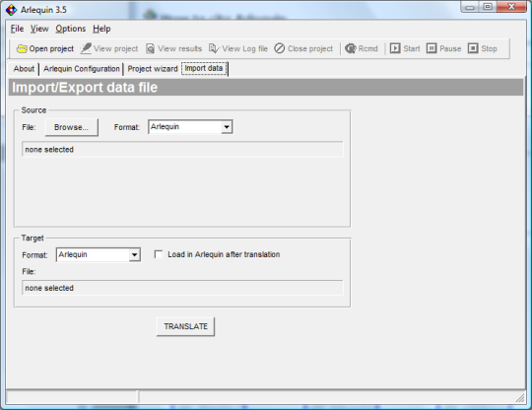Select the Import data tab
Image resolution: width=532 pixels, height=410 pixels.
(x=204, y=69)
